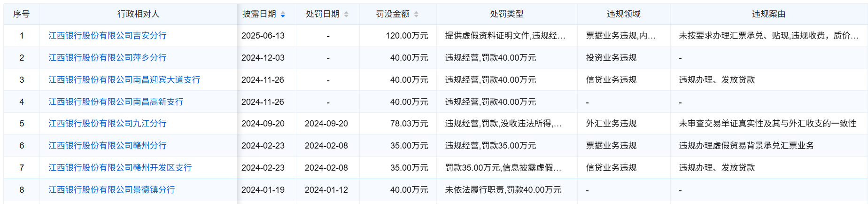This screenshot has width=868, height=204.
Task: Click the 违规领域 column header
Action: (x=624, y=14)
